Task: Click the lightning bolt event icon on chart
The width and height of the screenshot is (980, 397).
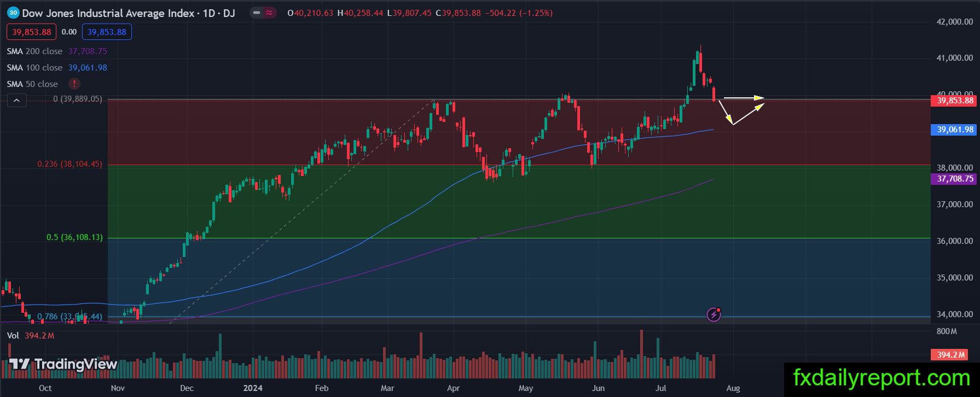Action: (714, 314)
